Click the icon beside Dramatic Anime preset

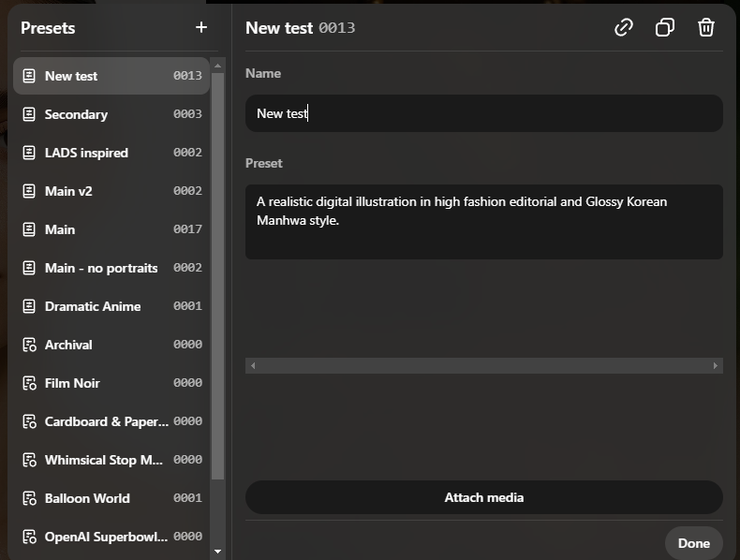click(x=29, y=306)
